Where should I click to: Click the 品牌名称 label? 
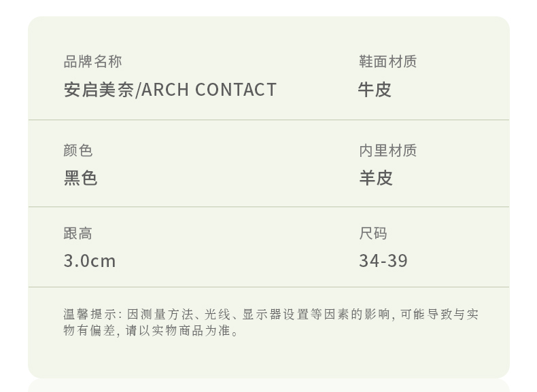(92, 62)
